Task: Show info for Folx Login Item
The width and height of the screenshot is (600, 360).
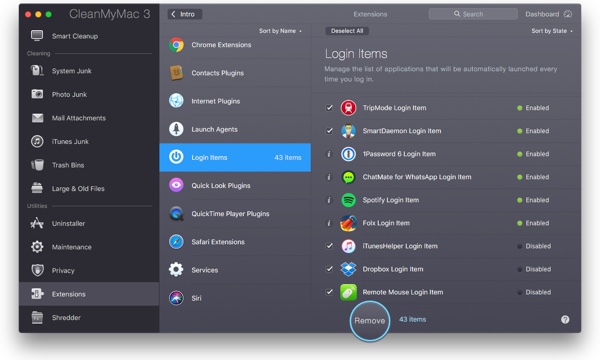Action: (x=329, y=223)
